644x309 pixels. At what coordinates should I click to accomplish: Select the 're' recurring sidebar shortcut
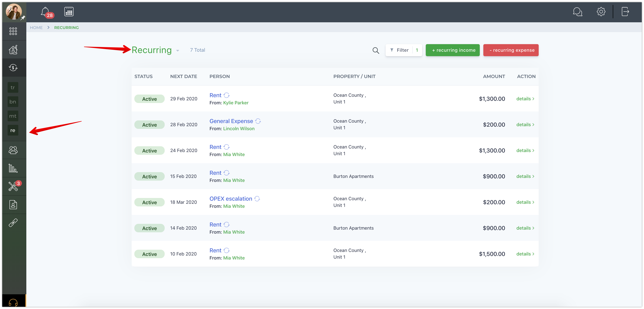tap(13, 130)
